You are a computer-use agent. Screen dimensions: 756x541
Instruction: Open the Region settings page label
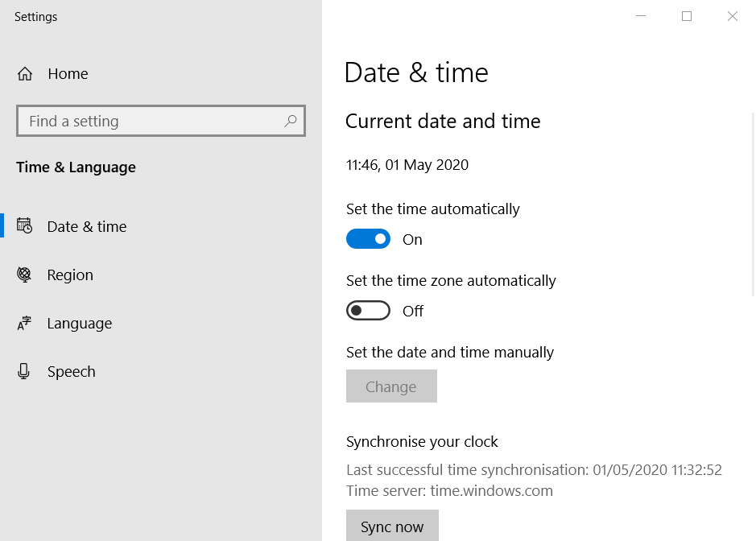(x=70, y=275)
